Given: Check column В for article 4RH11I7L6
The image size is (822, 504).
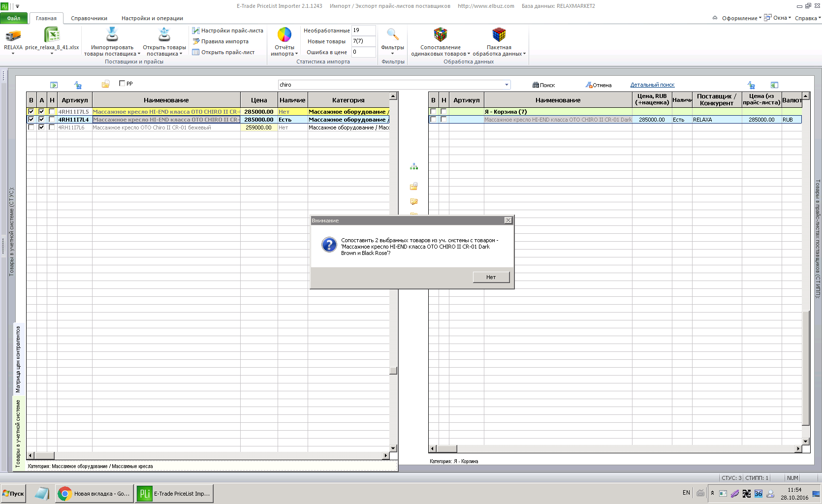Looking at the screenshot, I should click(x=31, y=127).
